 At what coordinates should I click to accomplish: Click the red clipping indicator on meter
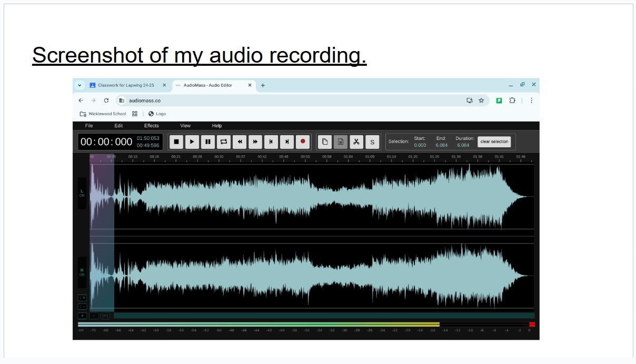(532, 325)
